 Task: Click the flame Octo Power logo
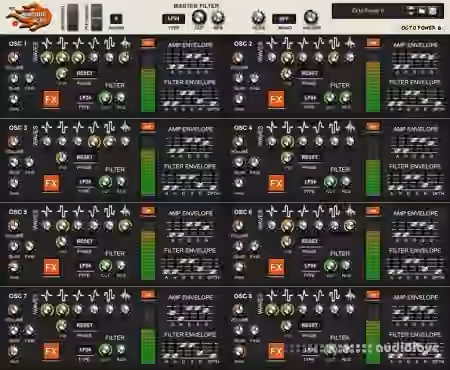(30, 17)
